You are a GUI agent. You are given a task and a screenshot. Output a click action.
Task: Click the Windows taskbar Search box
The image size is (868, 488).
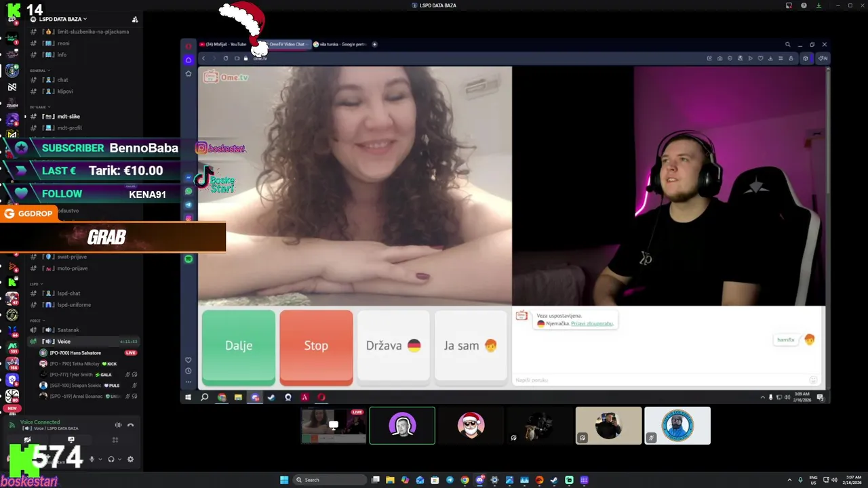tap(328, 480)
